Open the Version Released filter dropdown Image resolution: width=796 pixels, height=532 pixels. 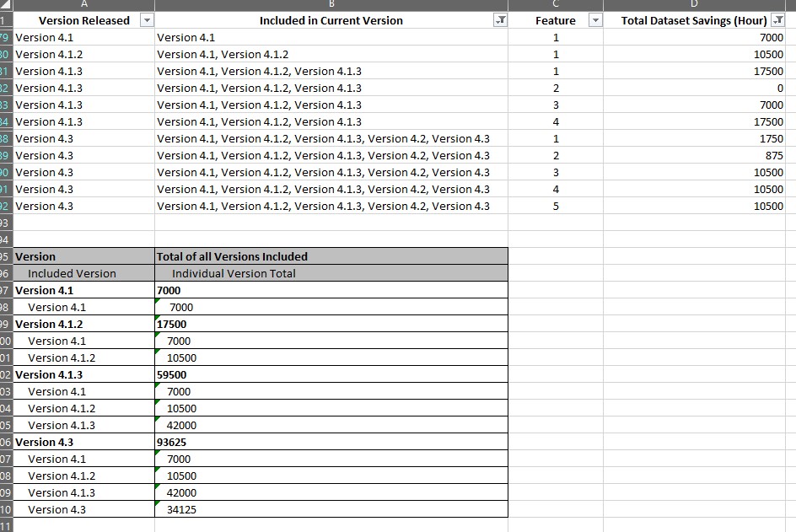click(147, 20)
